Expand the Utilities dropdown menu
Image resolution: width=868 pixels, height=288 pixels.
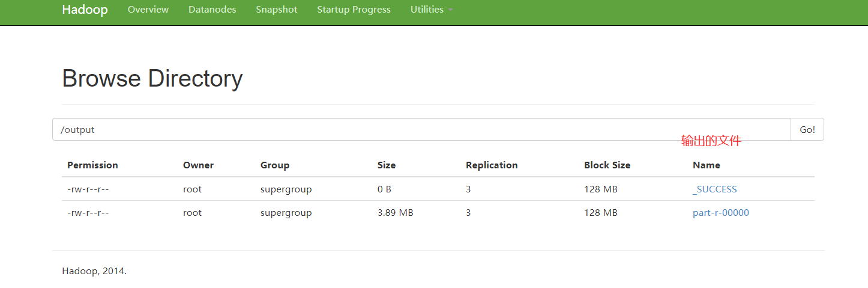pos(431,10)
